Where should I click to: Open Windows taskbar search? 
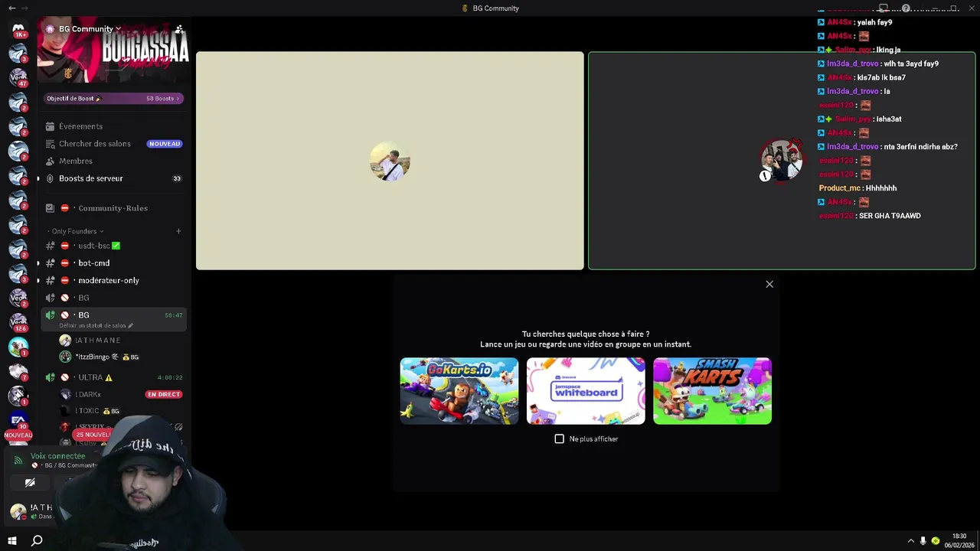pyautogui.click(x=37, y=540)
